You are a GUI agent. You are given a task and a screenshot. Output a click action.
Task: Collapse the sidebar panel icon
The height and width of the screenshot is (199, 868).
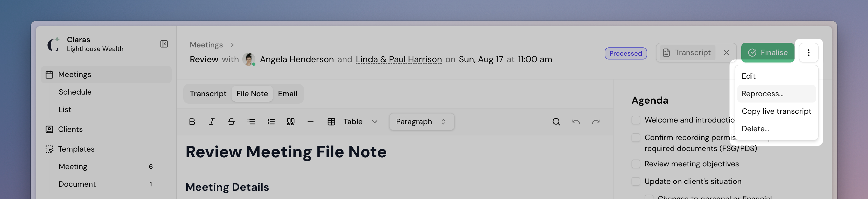[x=164, y=44]
